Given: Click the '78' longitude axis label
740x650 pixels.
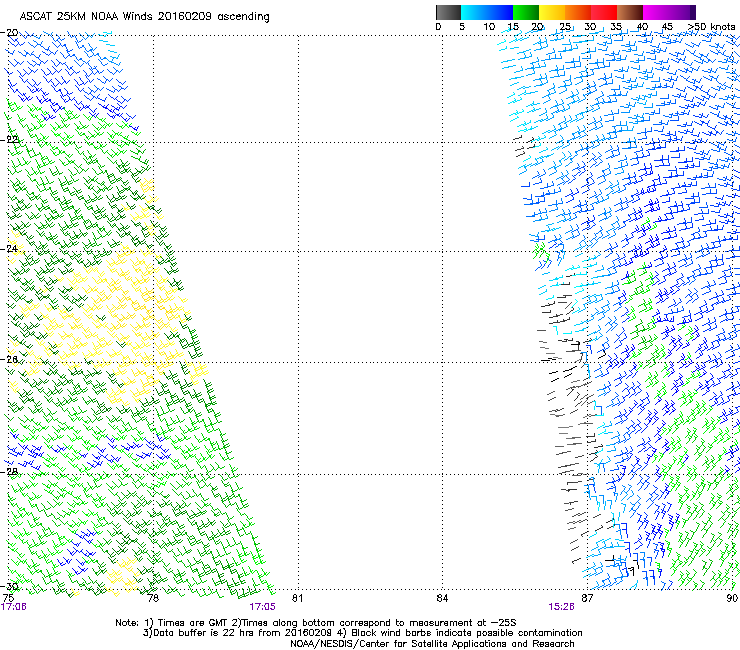Looking at the screenshot, I should pos(153,598).
